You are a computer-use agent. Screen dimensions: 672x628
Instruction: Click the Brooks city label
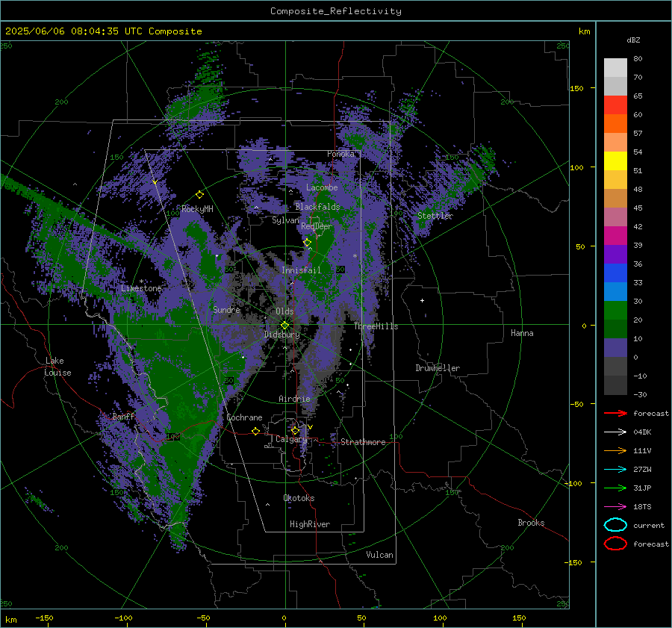pos(531,523)
